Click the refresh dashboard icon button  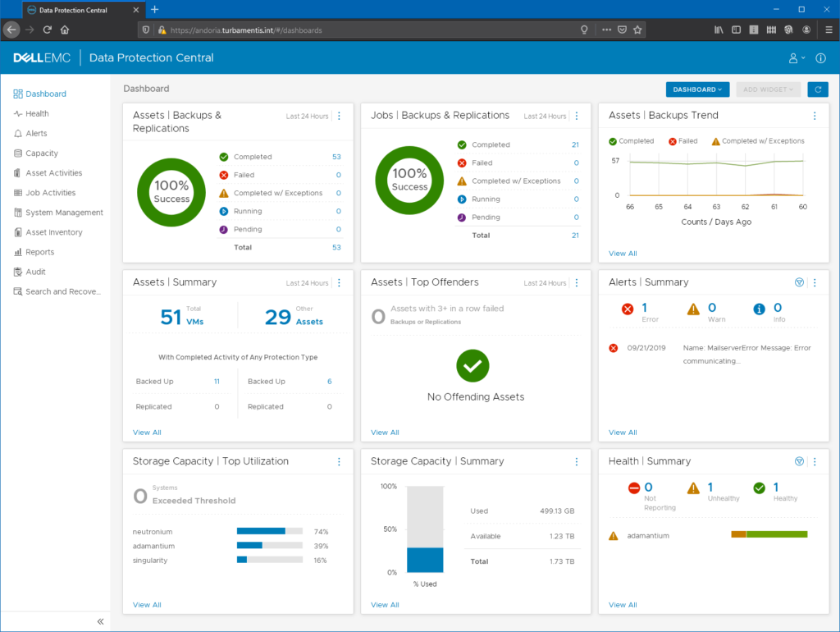[817, 89]
